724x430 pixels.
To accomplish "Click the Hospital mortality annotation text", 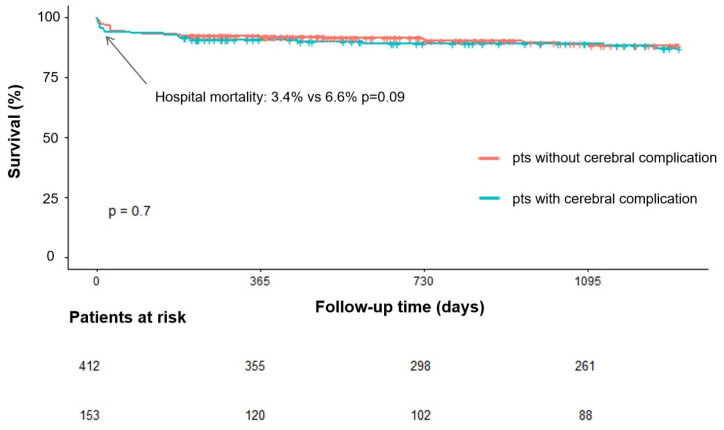I will point(280,97).
